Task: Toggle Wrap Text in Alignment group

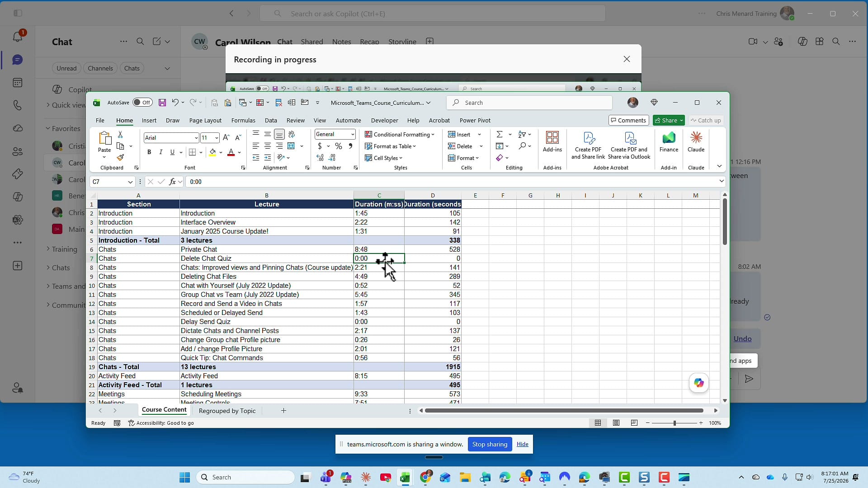Action: tap(292, 135)
